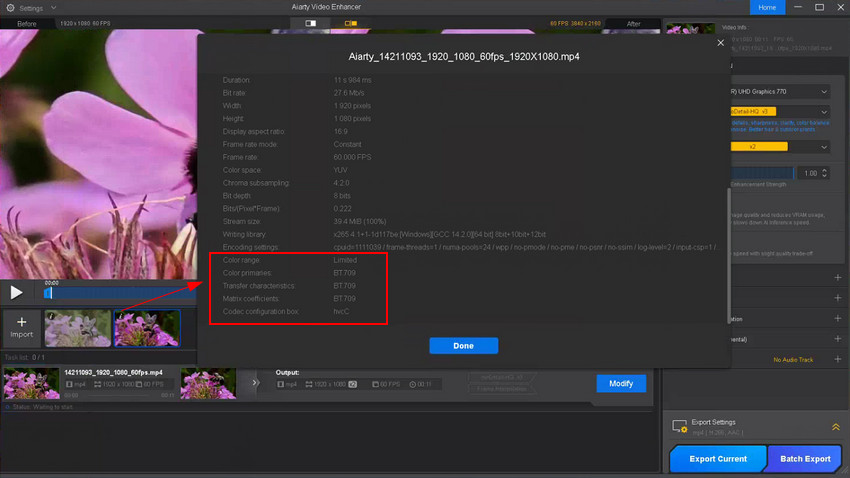Switch to split view compare mode icon

[x=351, y=23]
